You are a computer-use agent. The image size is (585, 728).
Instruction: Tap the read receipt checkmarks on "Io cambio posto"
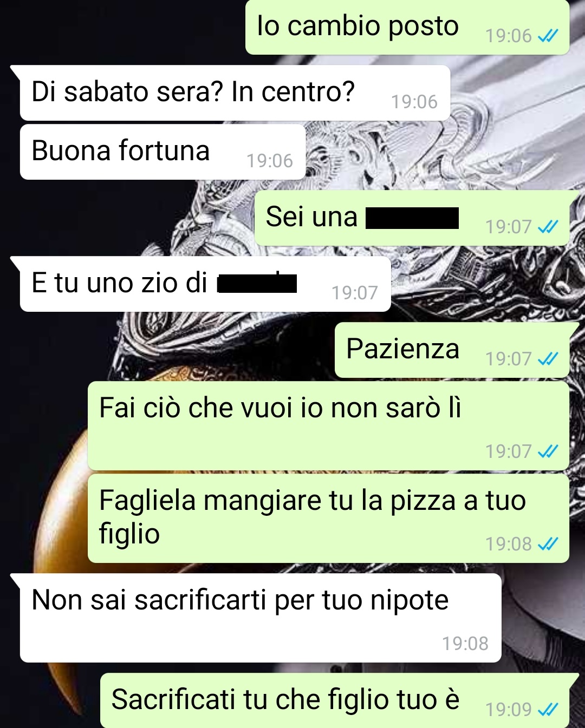[x=548, y=36]
